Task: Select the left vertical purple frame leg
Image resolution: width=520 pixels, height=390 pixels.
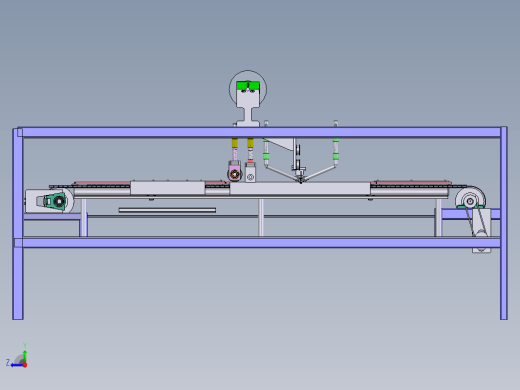Action: click(x=18, y=224)
